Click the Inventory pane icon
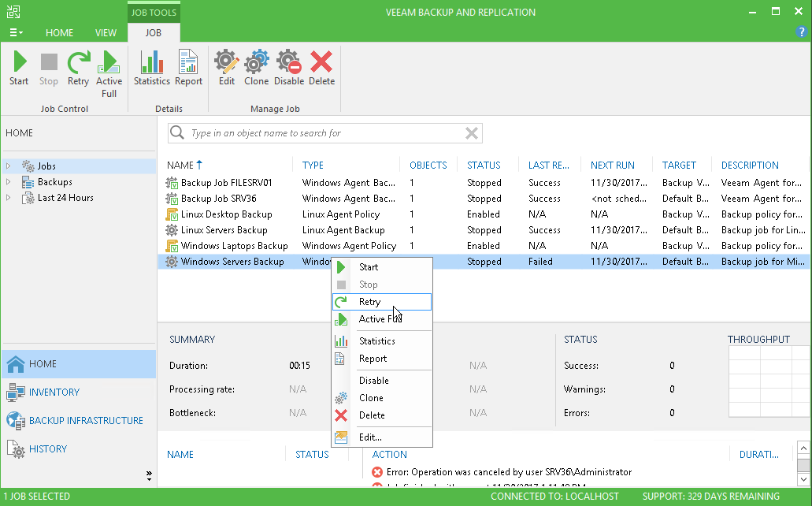The width and height of the screenshot is (812, 506). [16, 393]
